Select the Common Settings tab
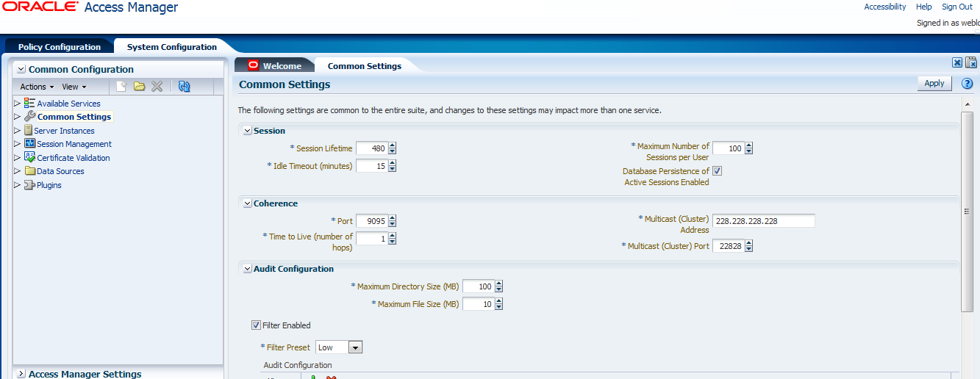Screen dimensions: 980x379 click(x=365, y=65)
